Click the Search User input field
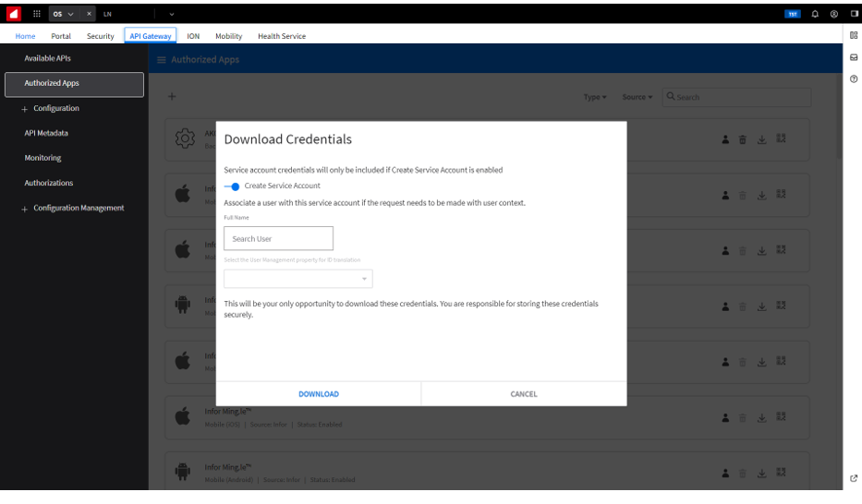 point(278,238)
